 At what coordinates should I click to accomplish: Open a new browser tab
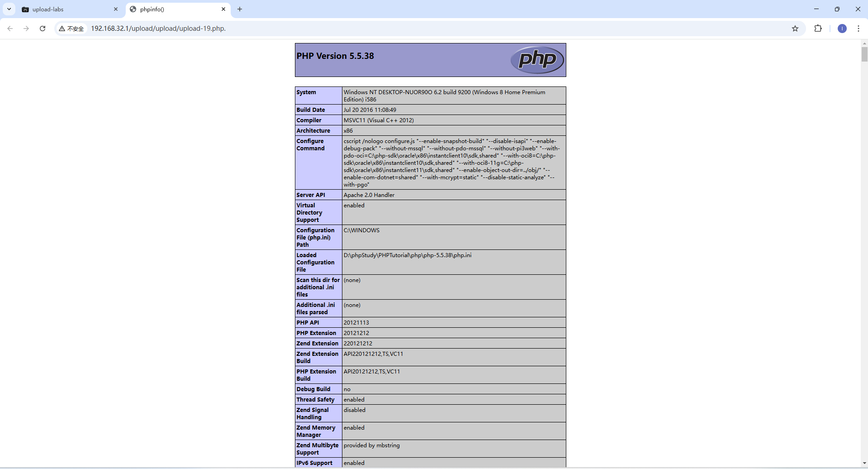(x=240, y=9)
